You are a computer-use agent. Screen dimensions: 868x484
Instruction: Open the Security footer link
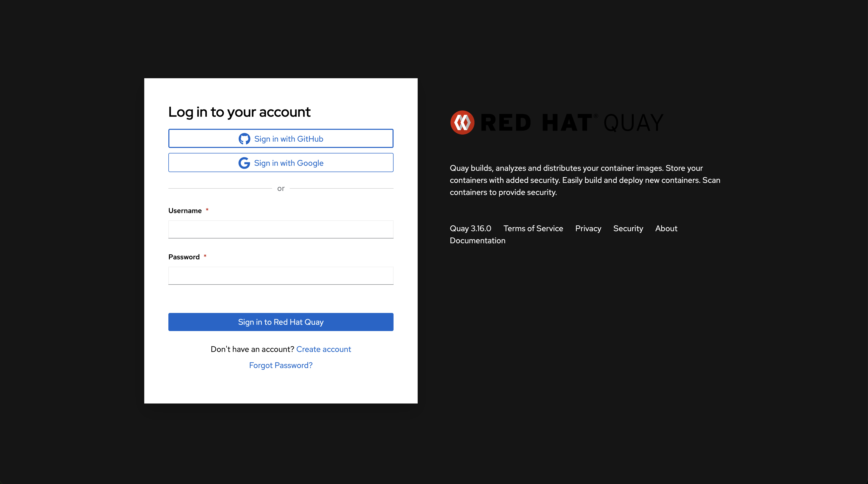point(628,228)
